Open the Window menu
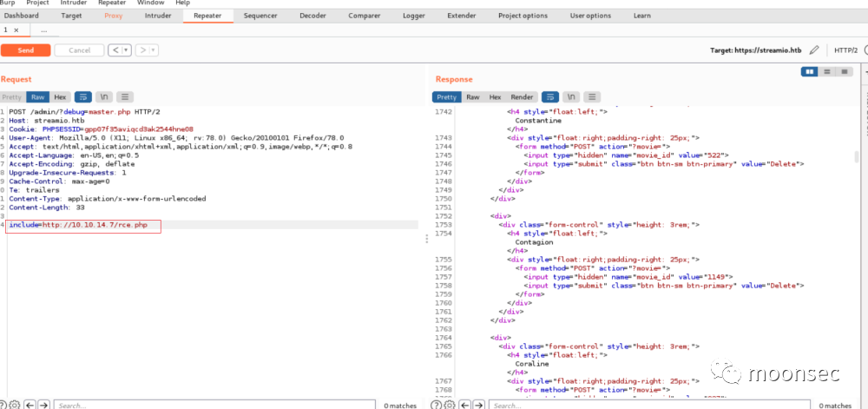This screenshot has width=868, height=409. click(150, 3)
